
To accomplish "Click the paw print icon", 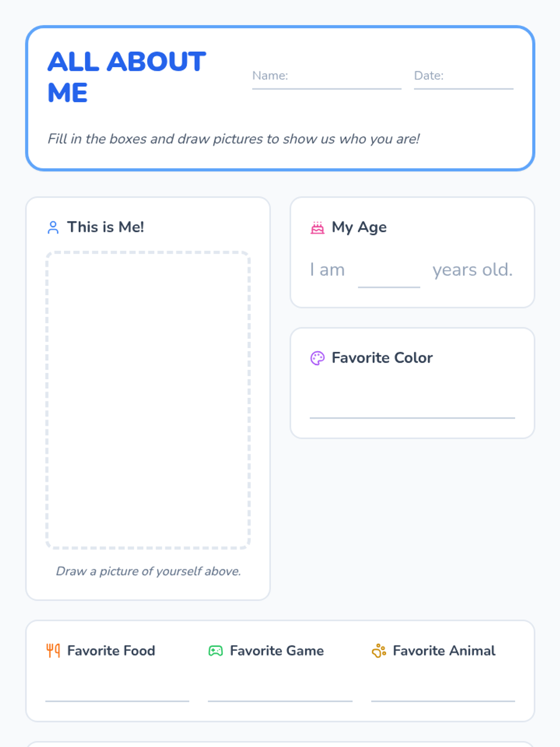I will (x=378, y=650).
